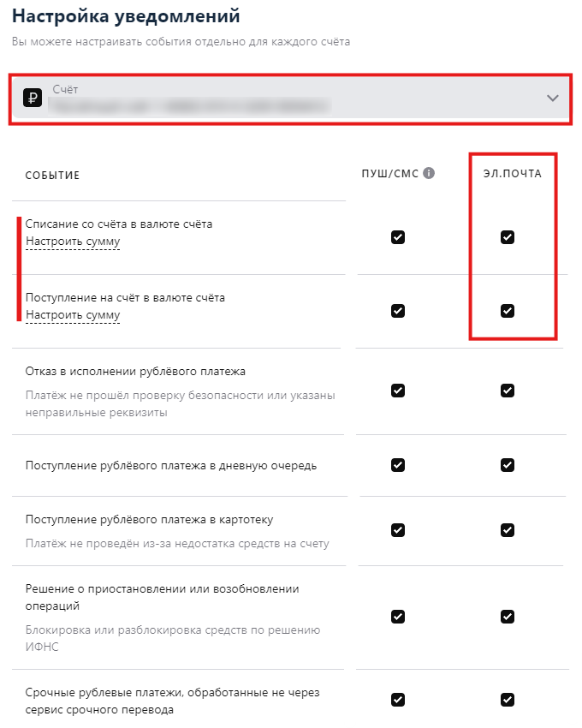Click the info icon next to ПУШ/СМС
582x728 pixels.
[x=429, y=173]
